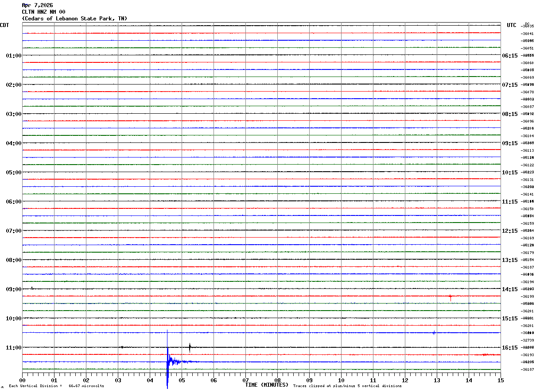
Task: Click the DC offset value -36060
Action: coord(528,63)
